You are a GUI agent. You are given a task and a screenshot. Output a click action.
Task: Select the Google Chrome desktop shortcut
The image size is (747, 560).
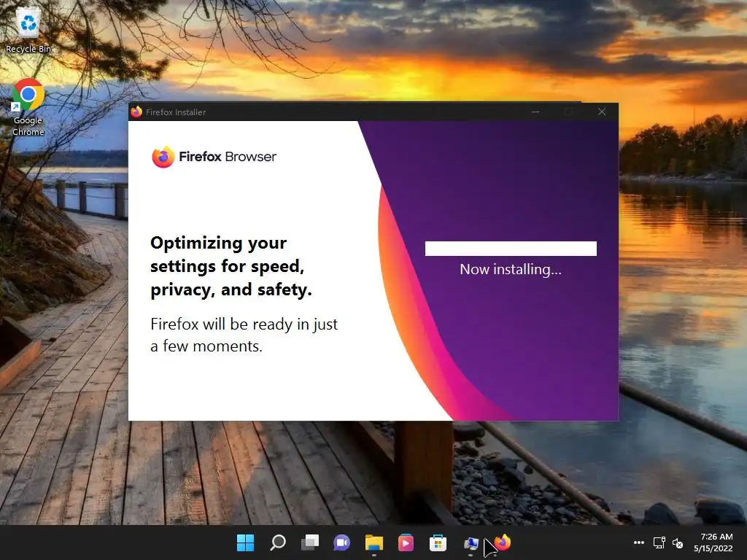tap(28, 108)
